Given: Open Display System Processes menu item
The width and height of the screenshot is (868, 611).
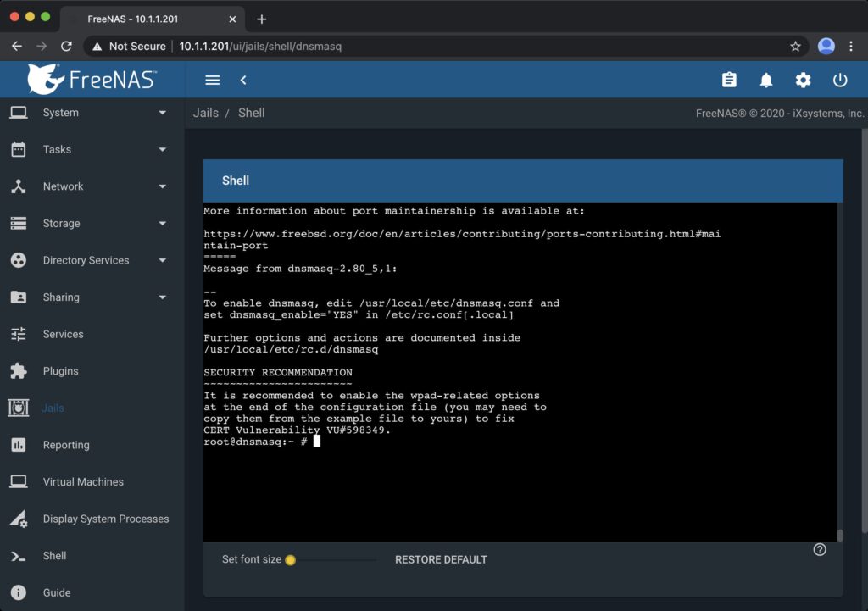Looking at the screenshot, I should 92,519.
